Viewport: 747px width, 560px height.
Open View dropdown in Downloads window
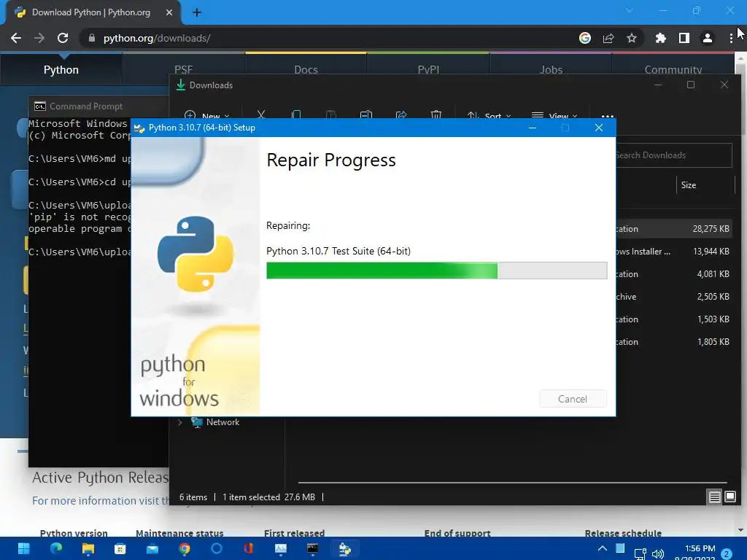point(554,115)
